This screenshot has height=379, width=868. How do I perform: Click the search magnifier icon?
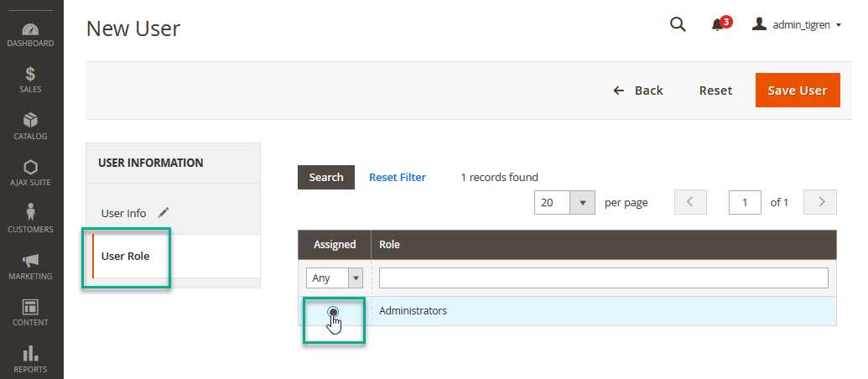pyautogui.click(x=678, y=24)
